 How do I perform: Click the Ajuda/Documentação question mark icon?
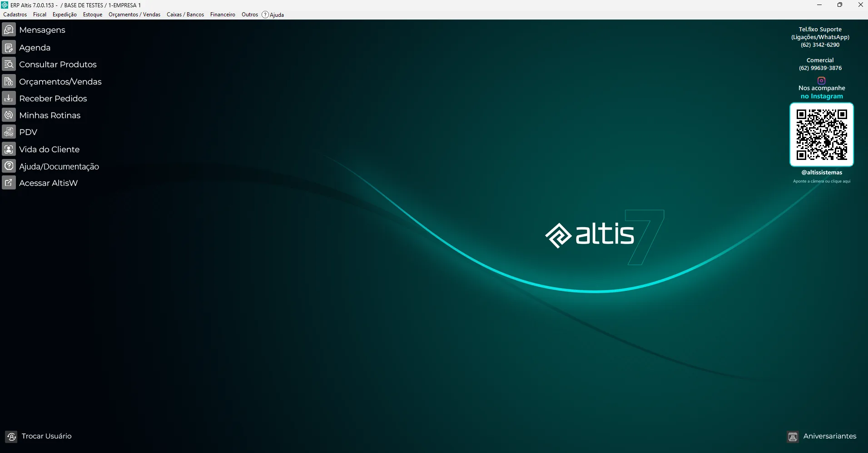(x=9, y=166)
